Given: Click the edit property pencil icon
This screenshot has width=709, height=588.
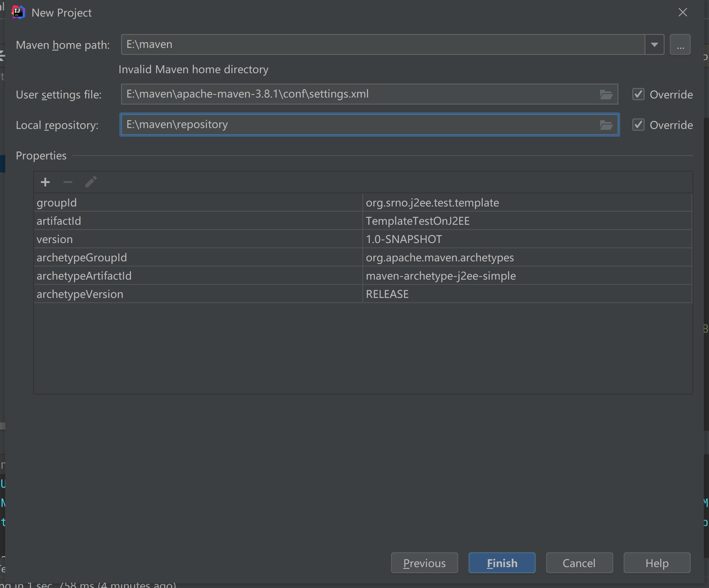Looking at the screenshot, I should (x=91, y=182).
